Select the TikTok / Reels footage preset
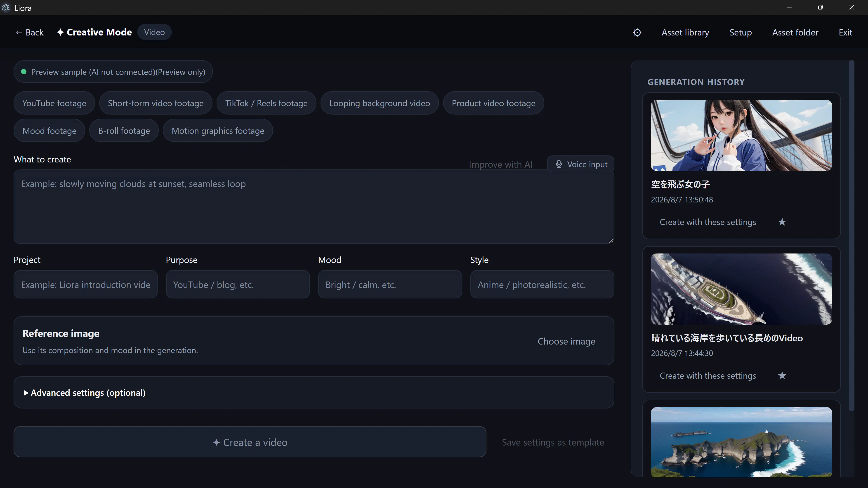The width and height of the screenshot is (868, 488). pyautogui.click(x=266, y=103)
